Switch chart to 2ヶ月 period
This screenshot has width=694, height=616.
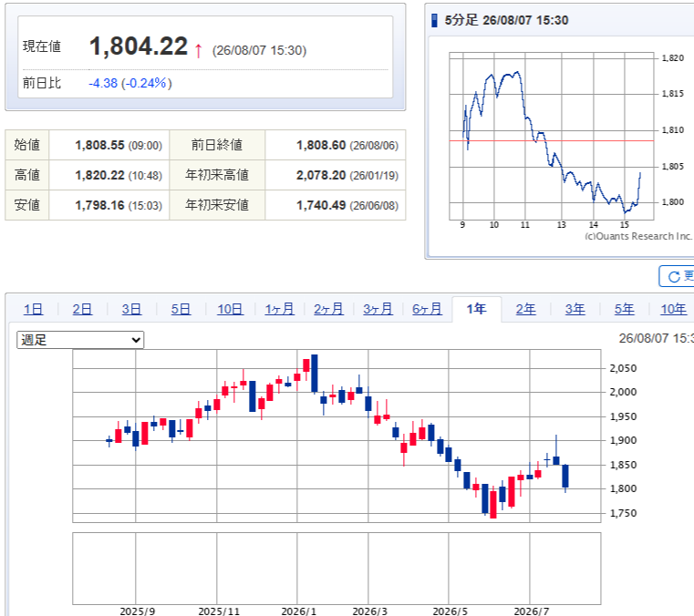coord(329,309)
